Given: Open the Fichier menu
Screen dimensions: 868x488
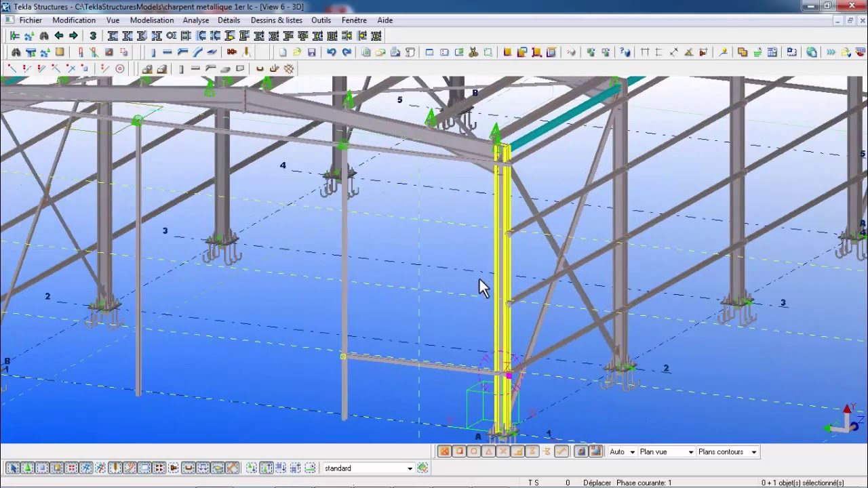Looking at the screenshot, I should (x=31, y=20).
